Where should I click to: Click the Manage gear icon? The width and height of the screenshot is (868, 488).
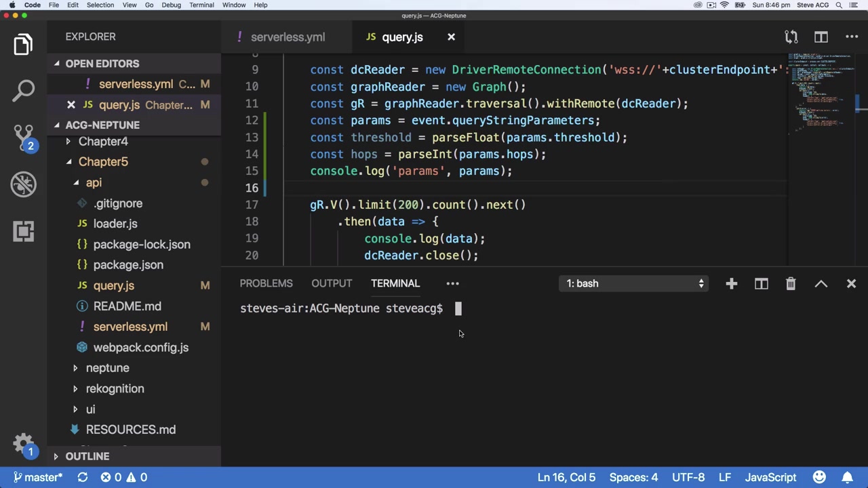coord(23,444)
